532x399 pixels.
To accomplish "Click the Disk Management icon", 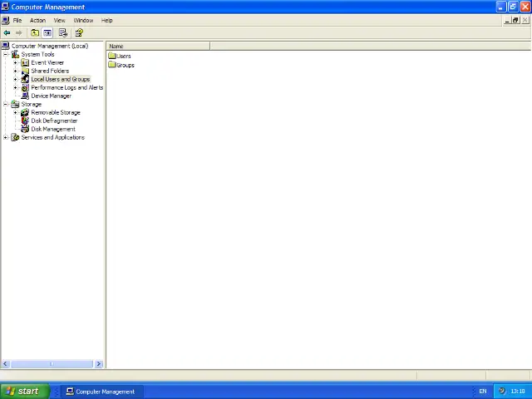I will pos(25,129).
